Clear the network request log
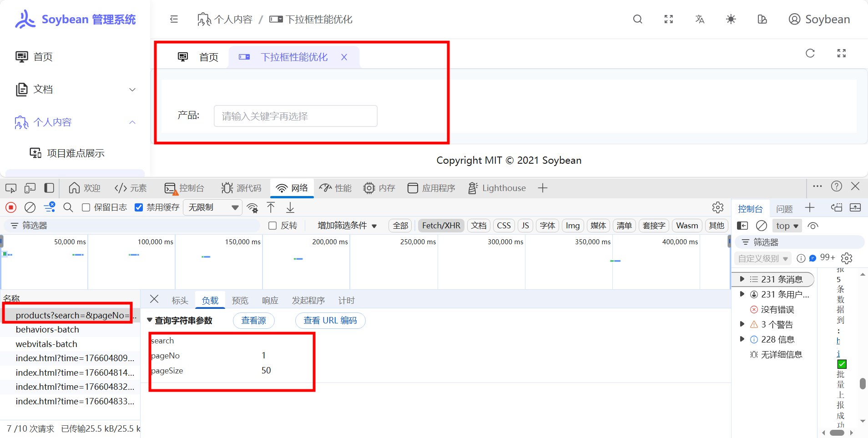Viewport: 868px width, 438px height. point(30,207)
